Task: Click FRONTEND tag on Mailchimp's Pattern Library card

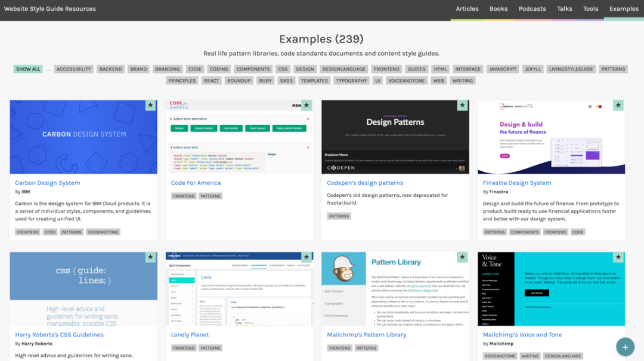Action: tap(340, 348)
